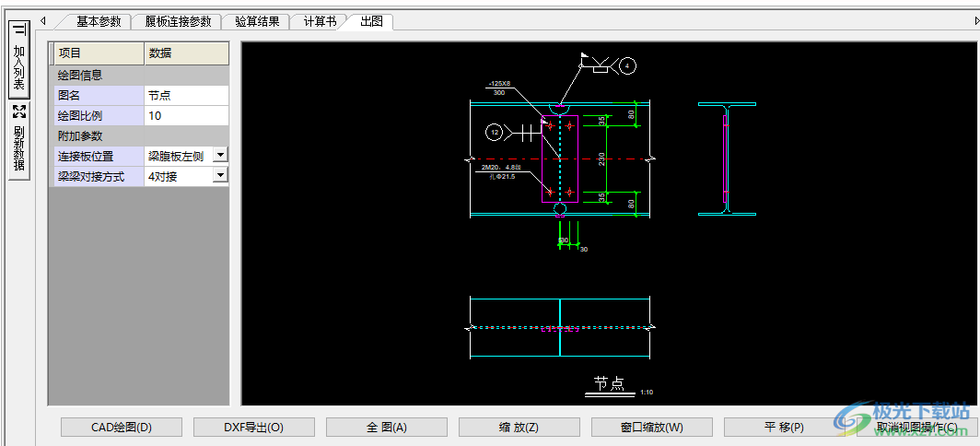
Task: Click the magenta connection plate in drawing
Action: tap(560, 158)
